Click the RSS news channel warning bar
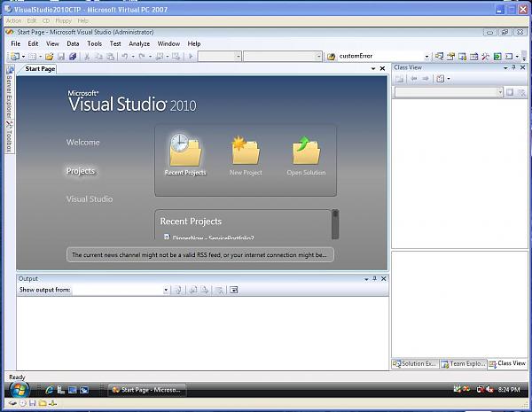 (200, 254)
